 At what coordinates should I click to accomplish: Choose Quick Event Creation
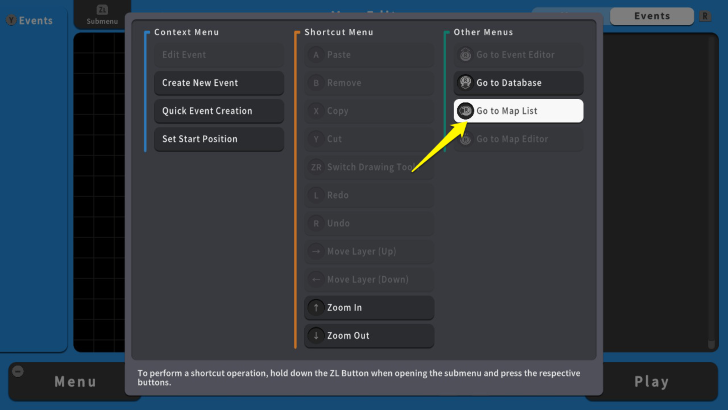click(x=218, y=111)
